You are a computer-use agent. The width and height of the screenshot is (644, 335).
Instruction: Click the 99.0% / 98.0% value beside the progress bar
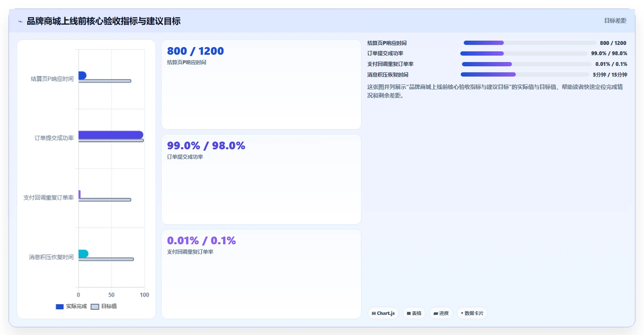pos(609,53)
